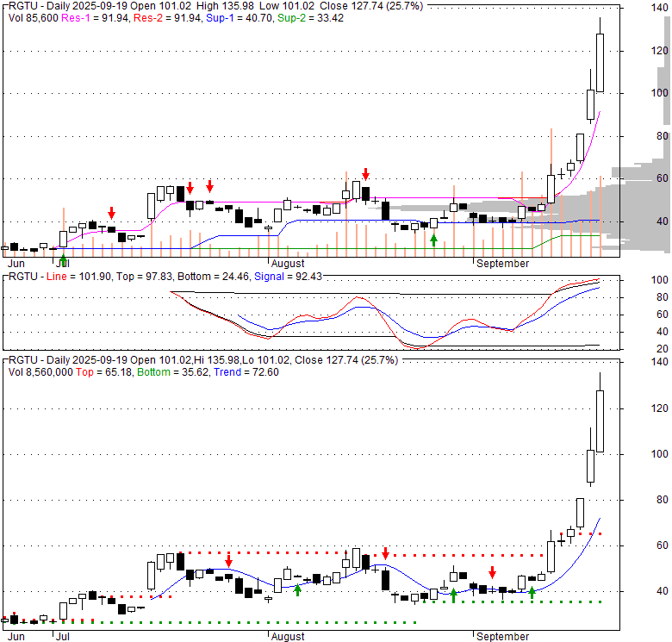This screenshot has width=672, height=642.
Task: Select the 'Jun' month label on the top chart
Action: [16, 264]
